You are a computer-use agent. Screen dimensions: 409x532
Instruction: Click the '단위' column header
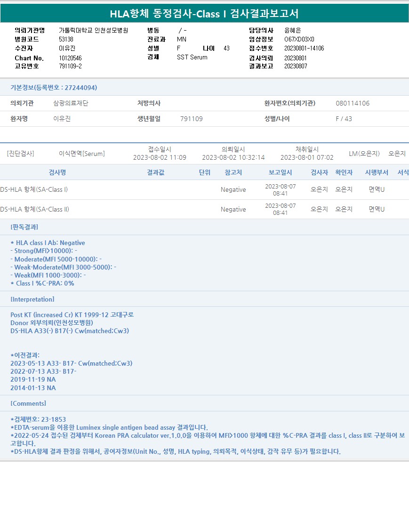[204, 172]
